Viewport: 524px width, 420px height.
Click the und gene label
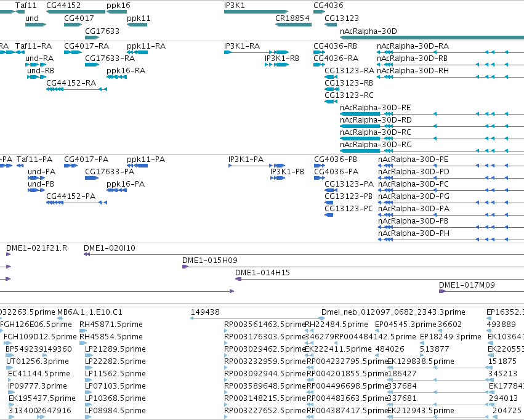(32, 18)
